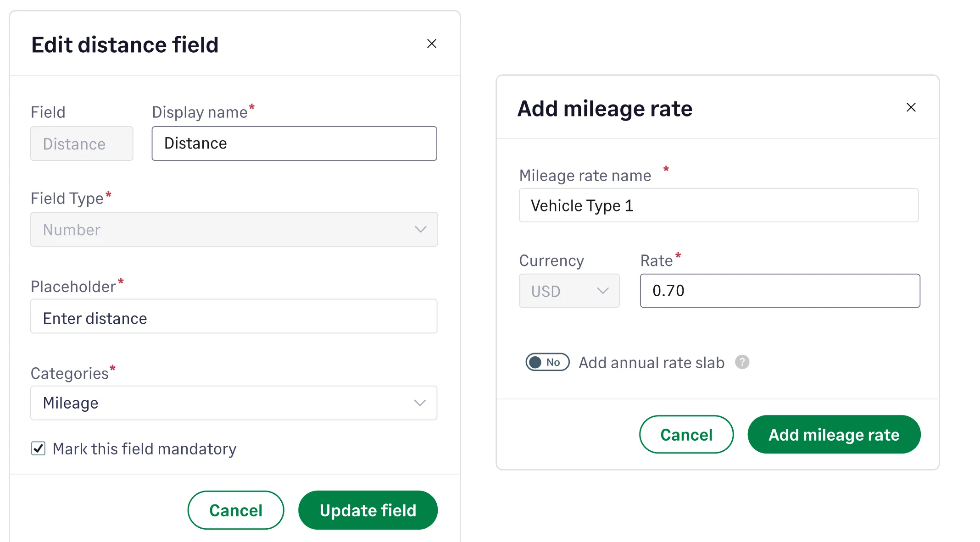Uncheck 'Mark this field mandatory'
This screenshot has height=542, width=980.
[x=38, y=448]
